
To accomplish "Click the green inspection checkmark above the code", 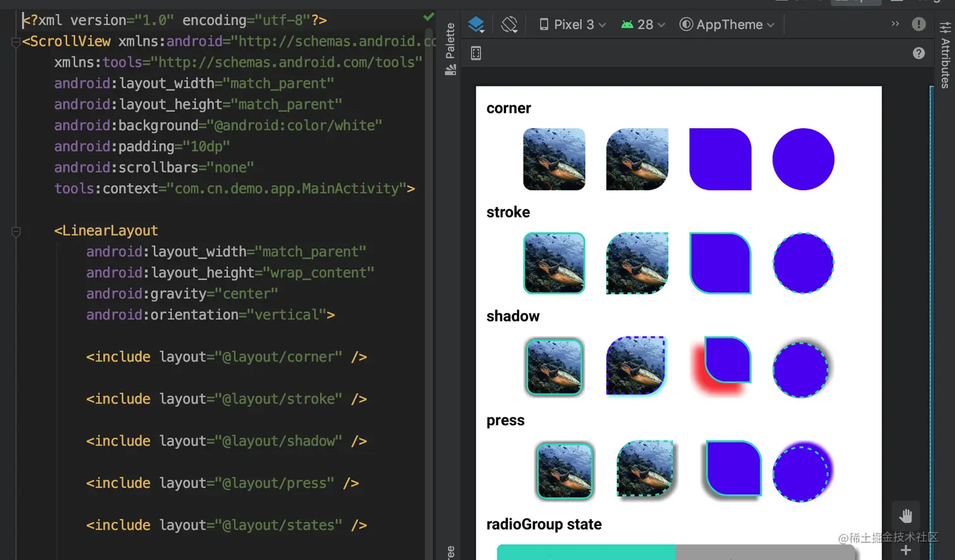I will click(x=429, y=17).
